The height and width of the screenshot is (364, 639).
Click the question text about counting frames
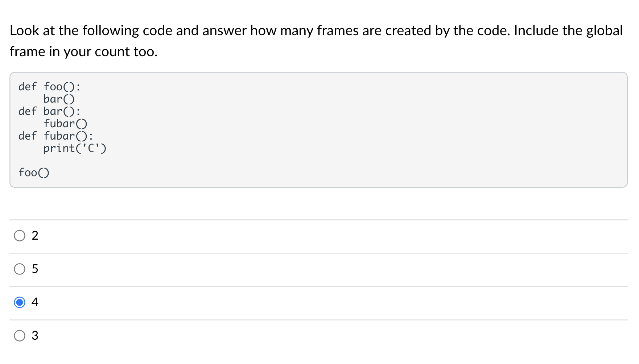pyautogui.click(x=254, y=30)
